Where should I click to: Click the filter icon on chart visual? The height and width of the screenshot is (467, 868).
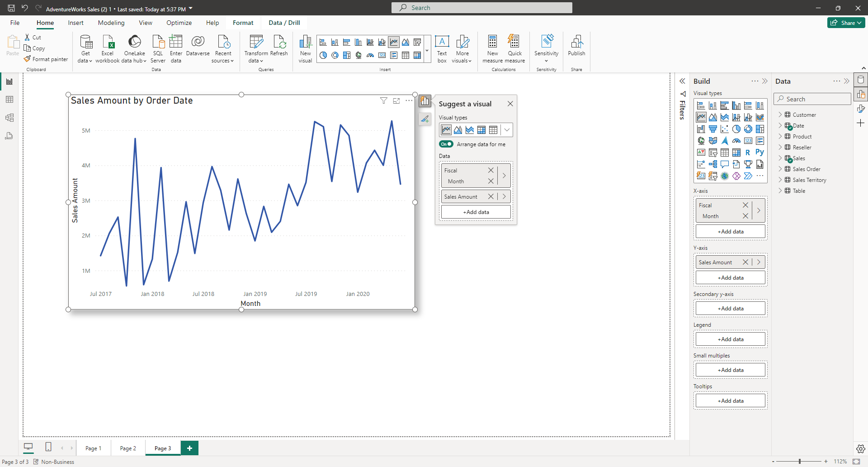[x=383, y=101]
